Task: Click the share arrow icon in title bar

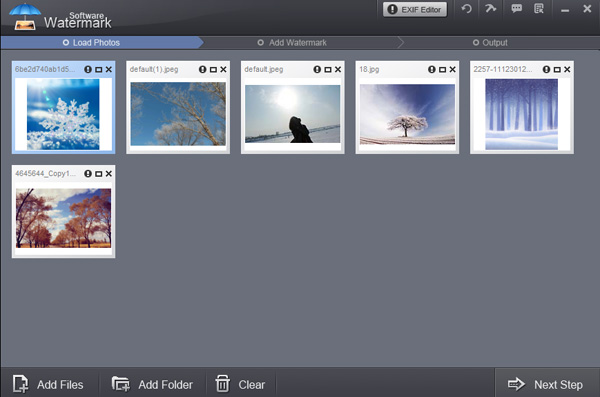Action: pos(491,8)
